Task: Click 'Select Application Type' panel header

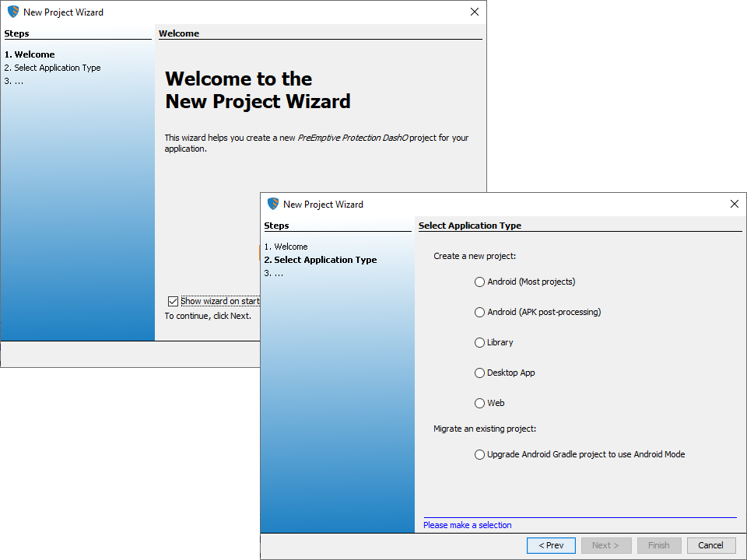Action: coord(470,226)
